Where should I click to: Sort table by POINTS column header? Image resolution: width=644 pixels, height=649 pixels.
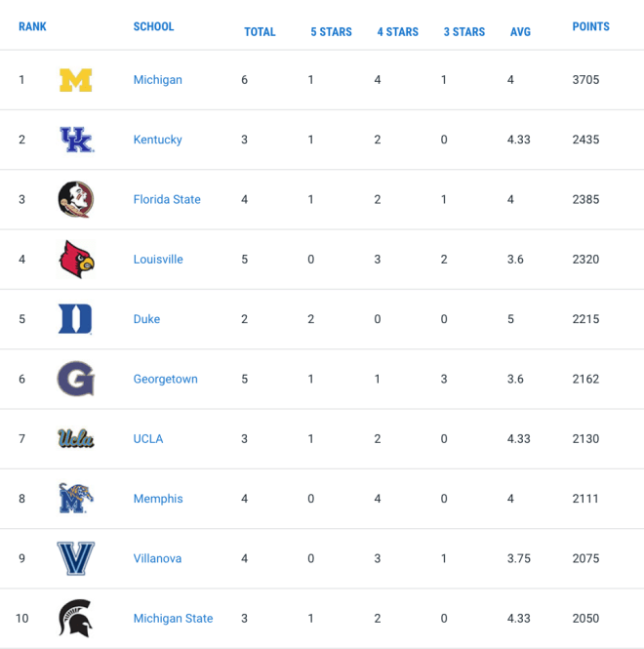click(x=590, y=26)
